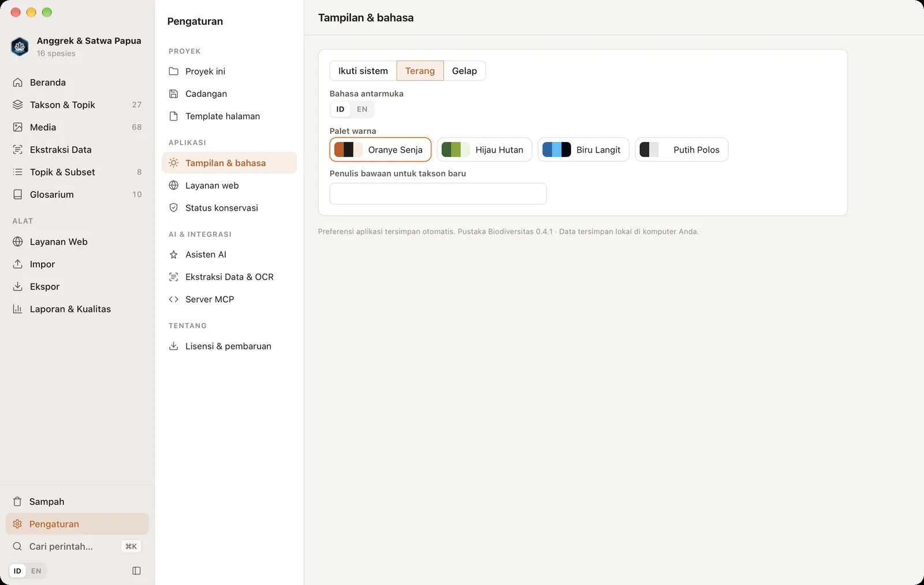The height and width of the screenshot is (585, 924).
Task: Click the "16 spesies" project subtitle
Action: [x=56, y=54]
